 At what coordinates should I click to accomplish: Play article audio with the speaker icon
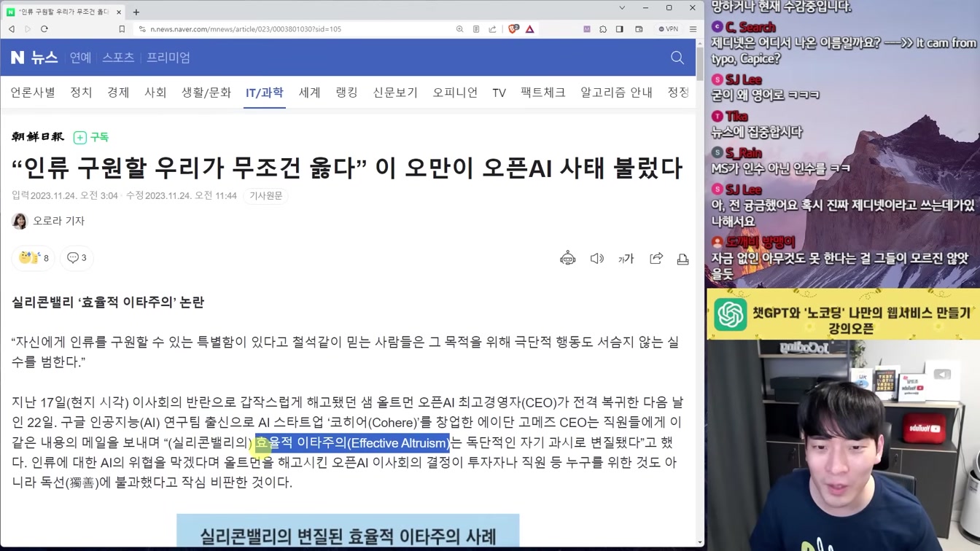[597, 259]
